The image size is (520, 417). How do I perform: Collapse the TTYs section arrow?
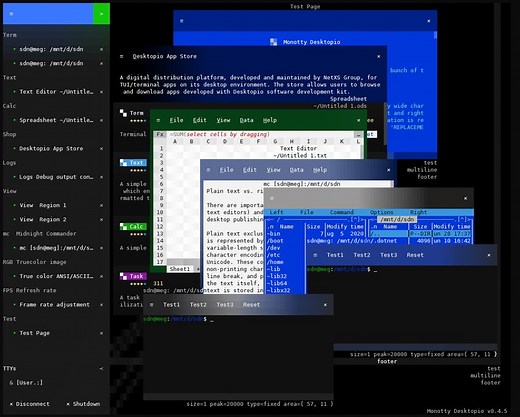101,369
